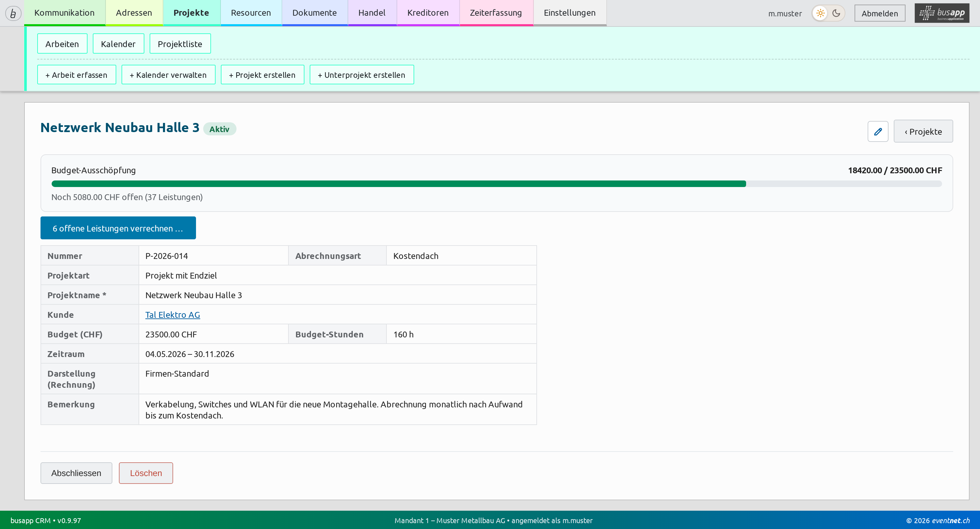Viewport: 980px width, 529px height.
Task: Click the pencil edit project icon
Action: [878, 131]
